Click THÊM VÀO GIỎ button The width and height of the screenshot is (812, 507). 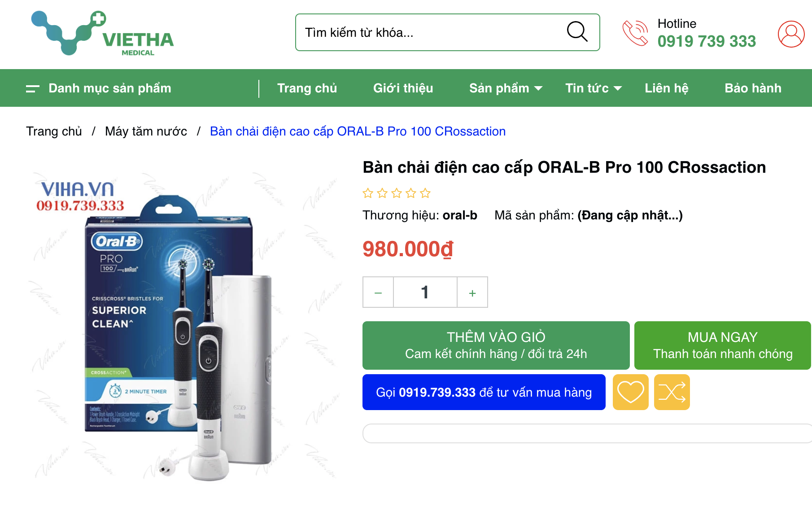496,345
